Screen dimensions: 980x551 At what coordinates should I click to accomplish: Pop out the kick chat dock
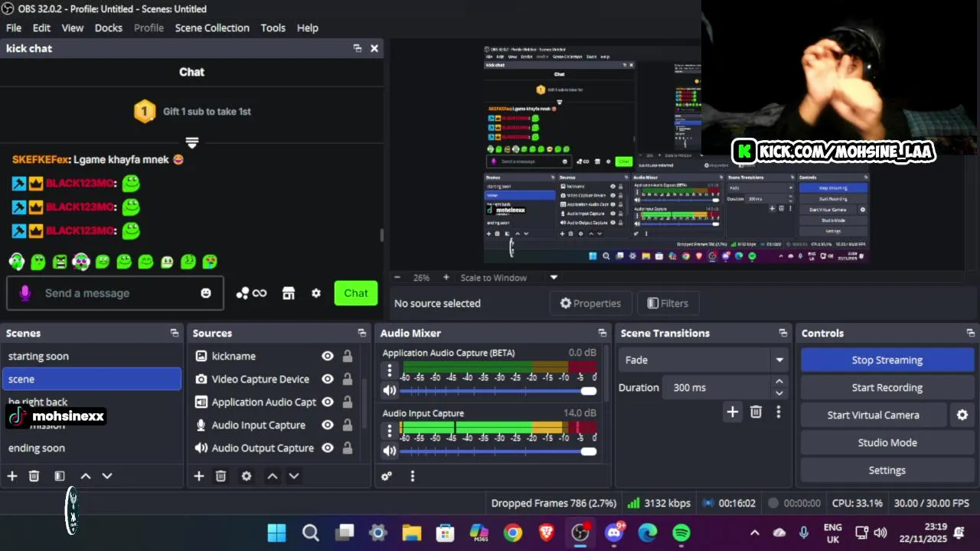pos(358,48)
